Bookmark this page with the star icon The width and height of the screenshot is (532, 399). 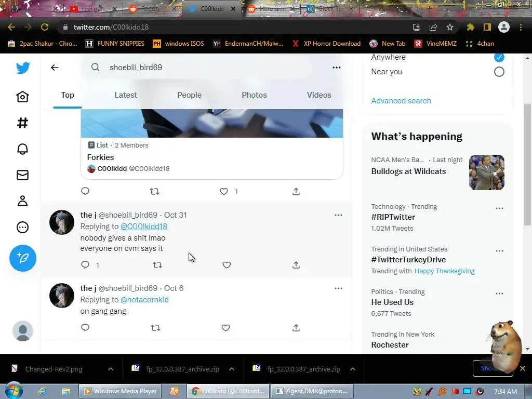[450, 27]
